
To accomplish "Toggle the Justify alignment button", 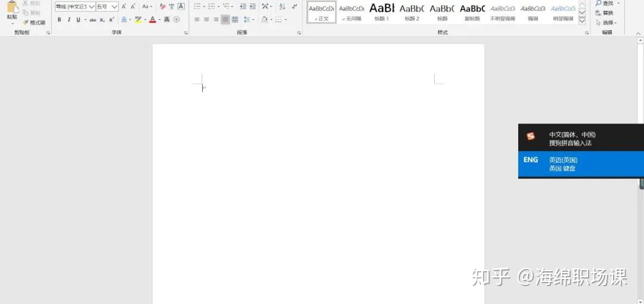I will pyautogui.click(x=225, y=20).
